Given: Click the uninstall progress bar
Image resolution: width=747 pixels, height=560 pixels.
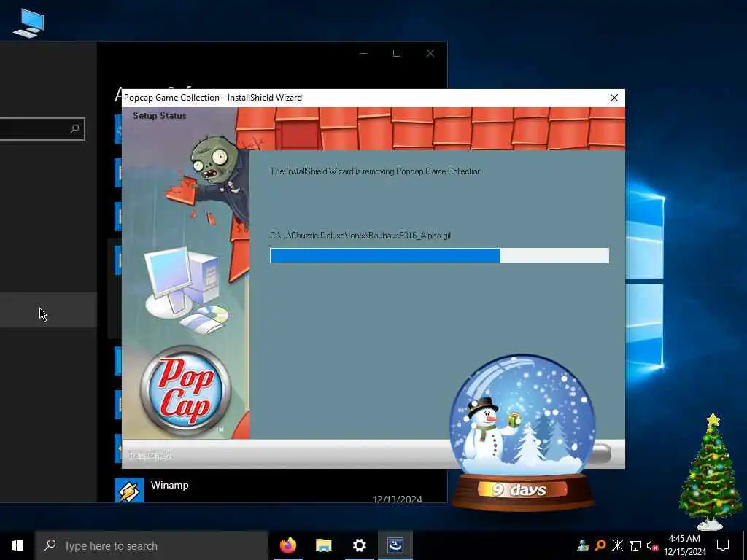Looking at the screenshot, I should pyautogui.click(x=439, y=255).
